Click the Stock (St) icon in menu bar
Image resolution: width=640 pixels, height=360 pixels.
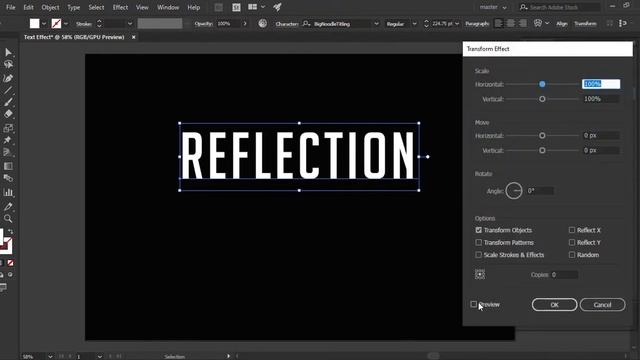236,7
